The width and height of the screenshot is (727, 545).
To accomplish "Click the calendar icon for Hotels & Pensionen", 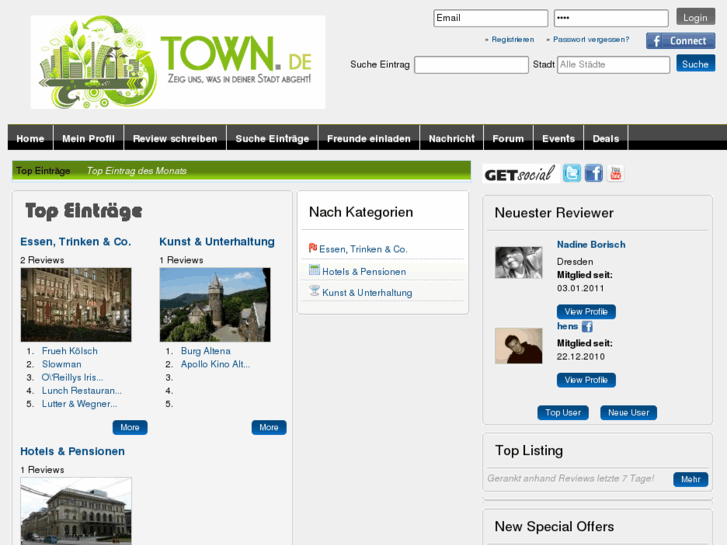I will point(314,269).
